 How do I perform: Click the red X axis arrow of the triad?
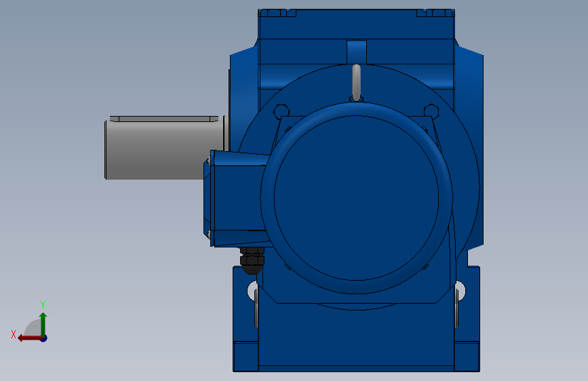tap(30, 338)
